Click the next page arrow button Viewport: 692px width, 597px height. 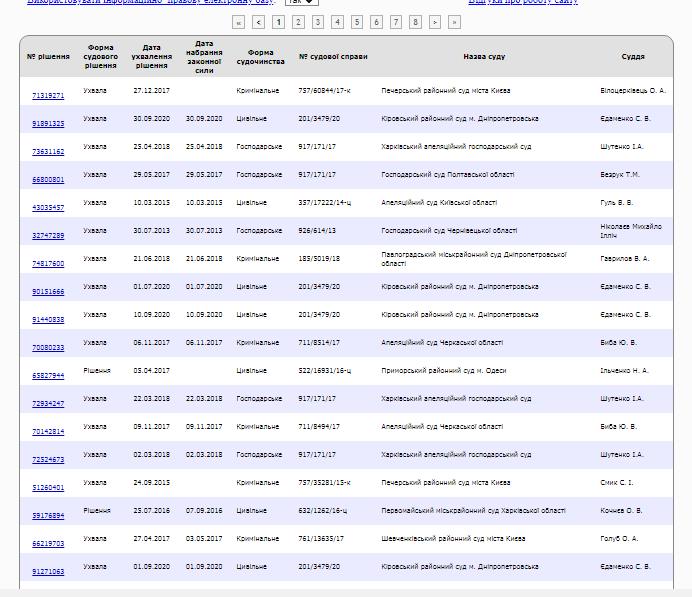[x=435, y=21]
